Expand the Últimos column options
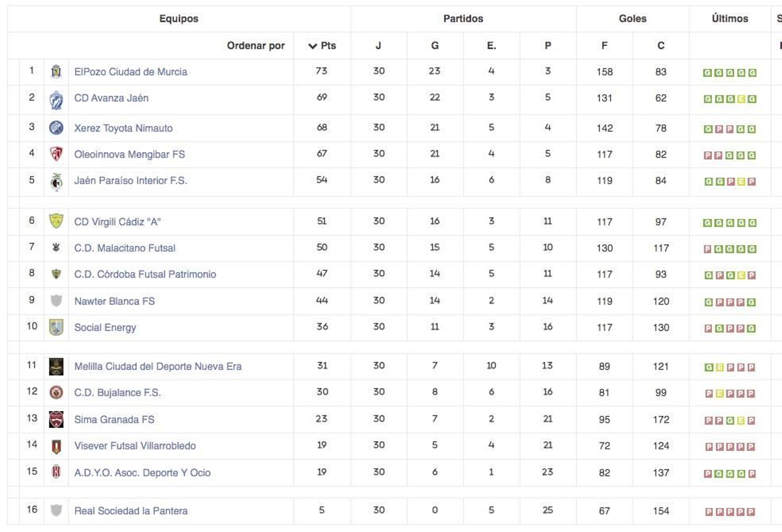This screenshot has height=532, width=782. point(729,19)
